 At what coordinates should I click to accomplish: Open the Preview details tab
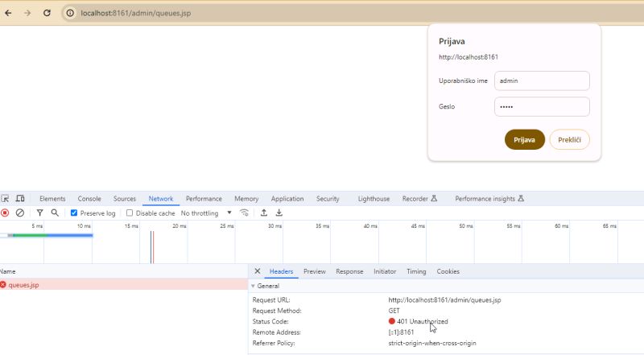pos(315,271)
